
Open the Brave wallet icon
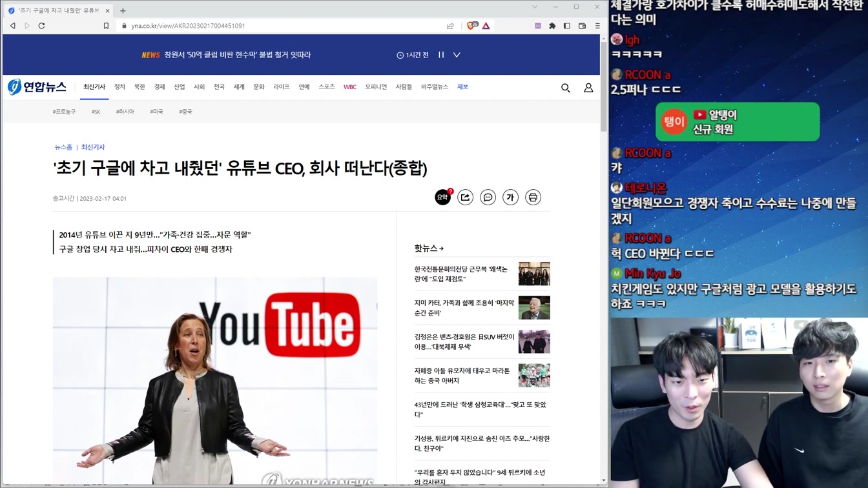pos(582,26)
